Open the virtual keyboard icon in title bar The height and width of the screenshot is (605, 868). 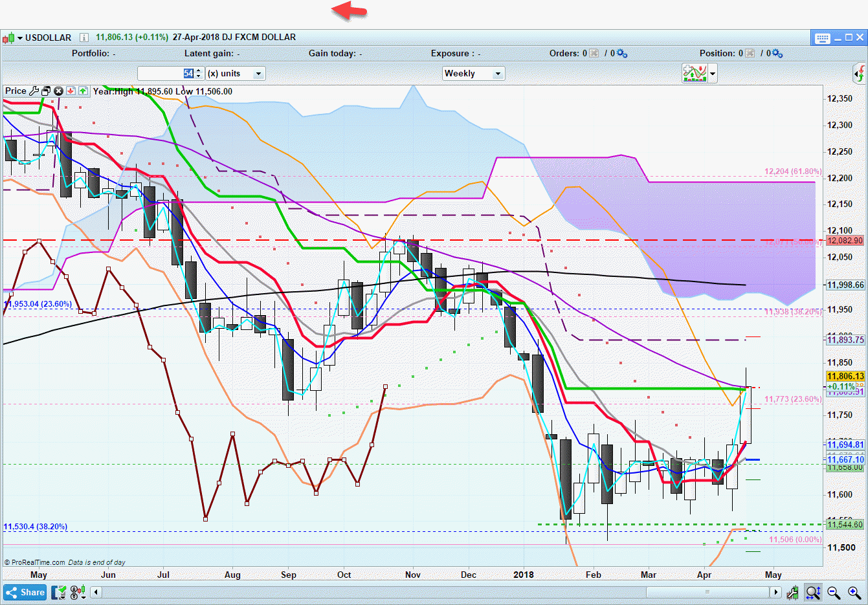coord(822,38)
